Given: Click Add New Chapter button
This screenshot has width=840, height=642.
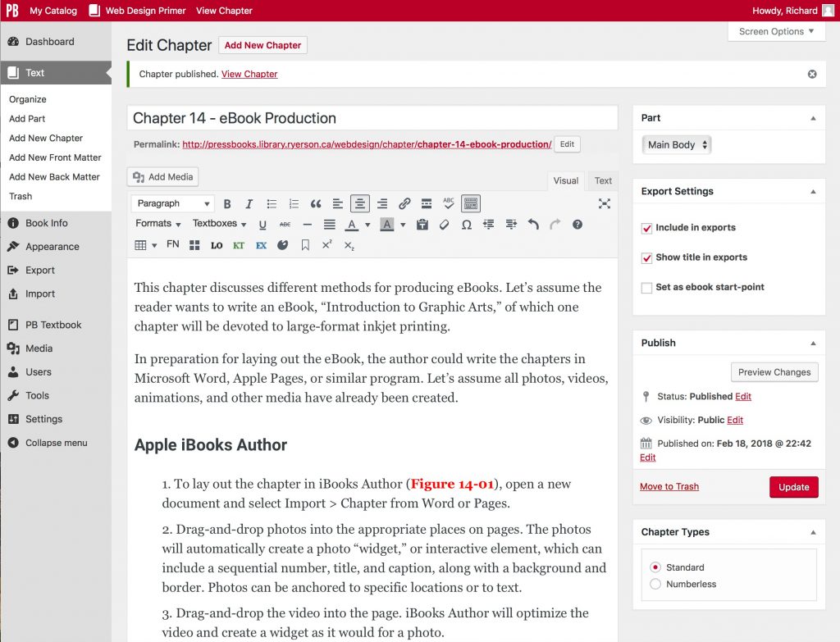Looking at the screenshot, I should pos(262,46).
